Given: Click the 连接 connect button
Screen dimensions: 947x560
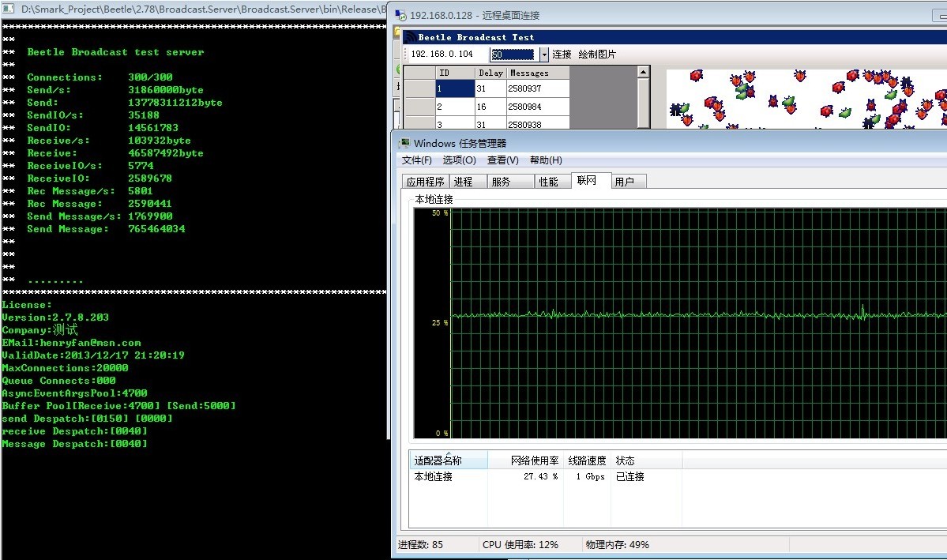Looking at the screenshot, I should click(562, 54).
